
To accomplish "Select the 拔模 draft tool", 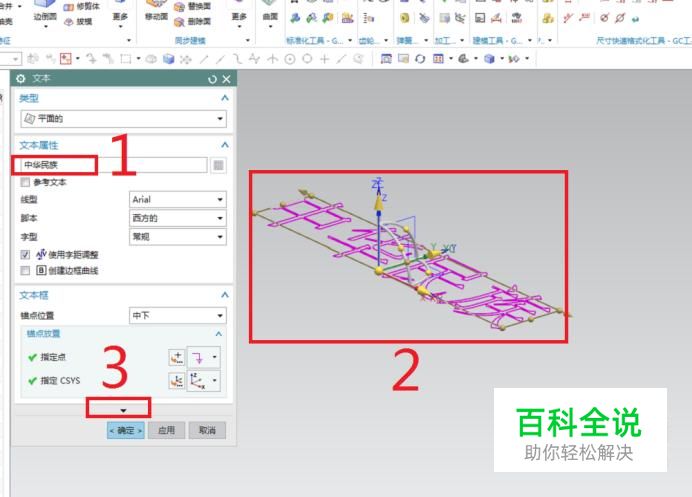I will coord(79,22).
